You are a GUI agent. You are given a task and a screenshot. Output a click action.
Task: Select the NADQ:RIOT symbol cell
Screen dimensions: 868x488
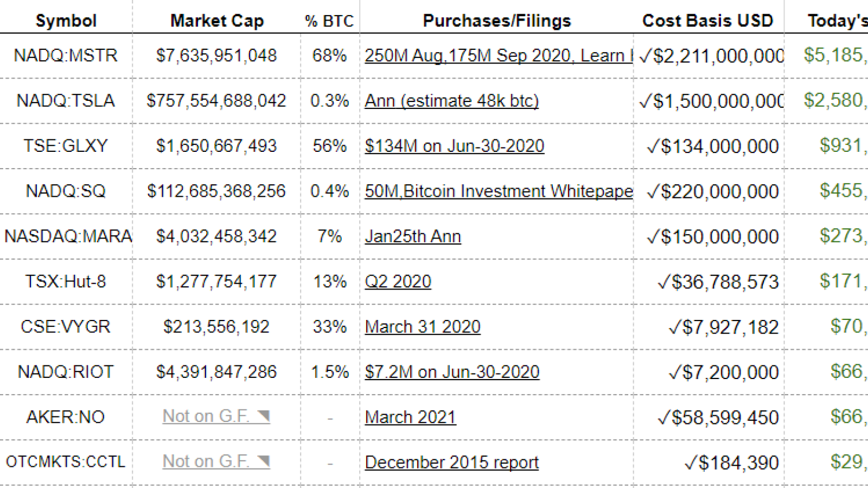tap(66, 372)
